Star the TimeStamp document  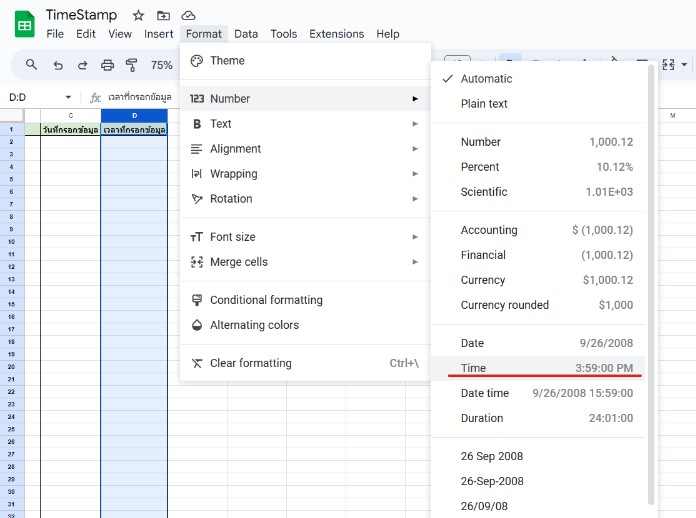point(138,16)
